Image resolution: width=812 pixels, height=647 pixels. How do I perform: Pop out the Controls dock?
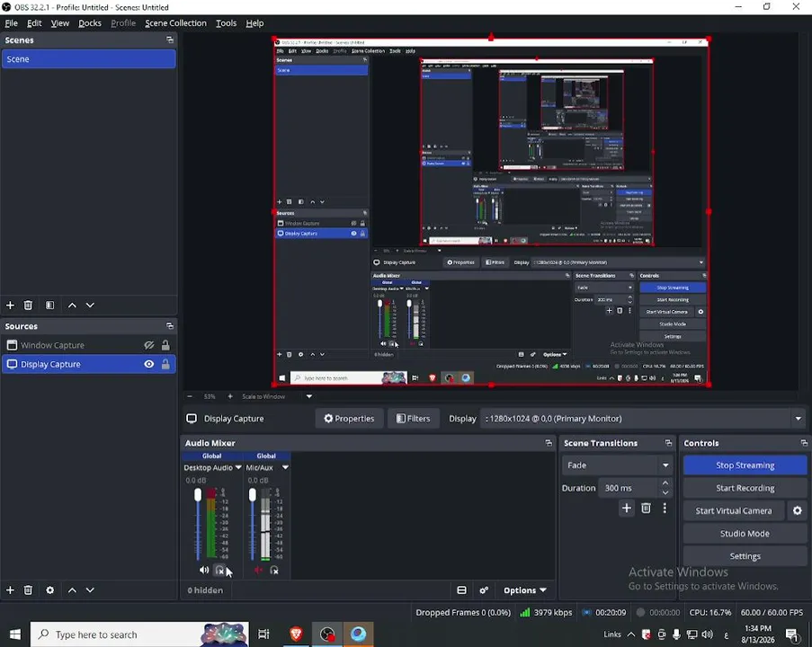804,443
